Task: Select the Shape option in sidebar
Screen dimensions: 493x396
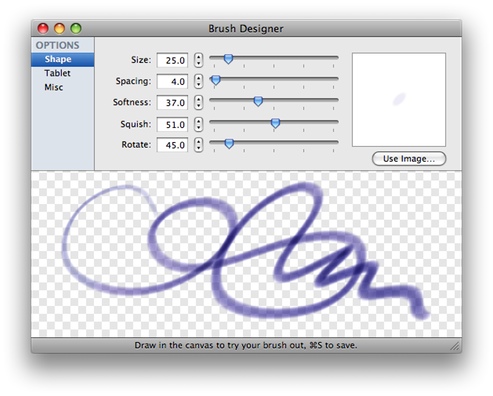Action: 63,59
